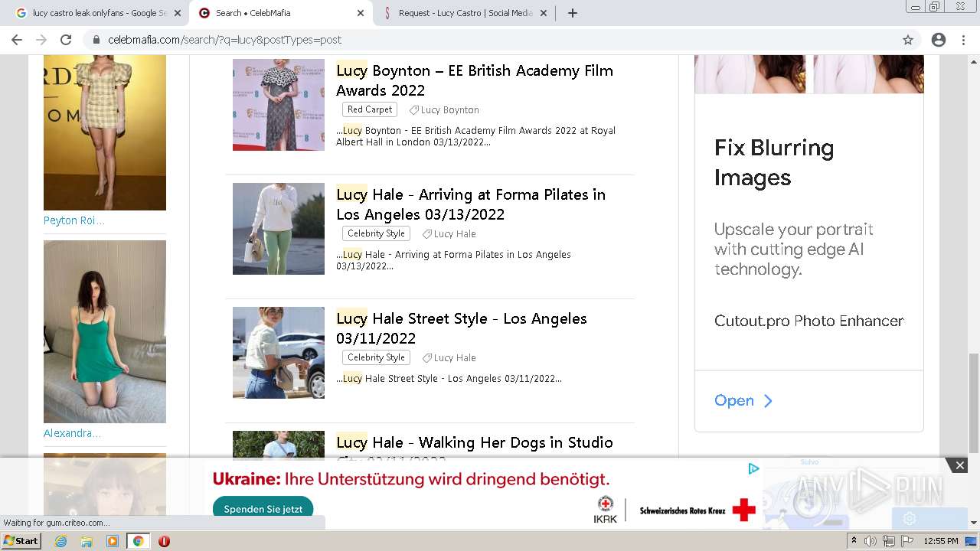Click the AdChoices icon on banner ad
980x551 pixels.
point(753,468)
